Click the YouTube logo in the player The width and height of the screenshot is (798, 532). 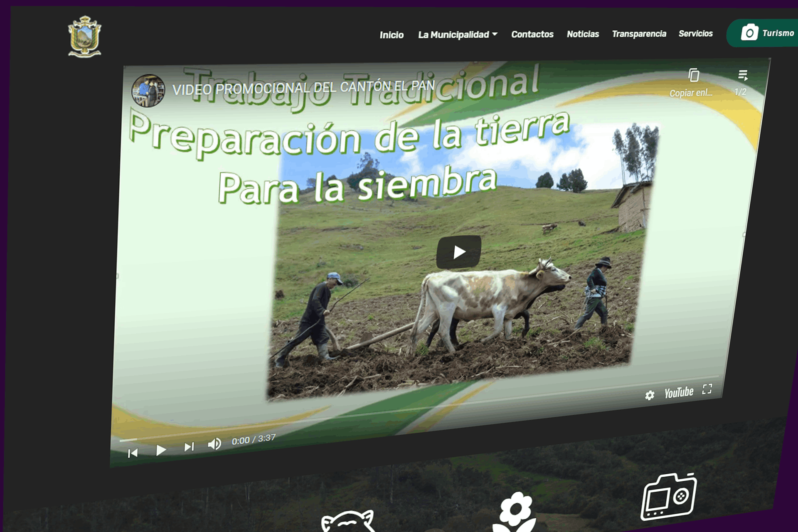pyautogui.click(x=679, y=392)
